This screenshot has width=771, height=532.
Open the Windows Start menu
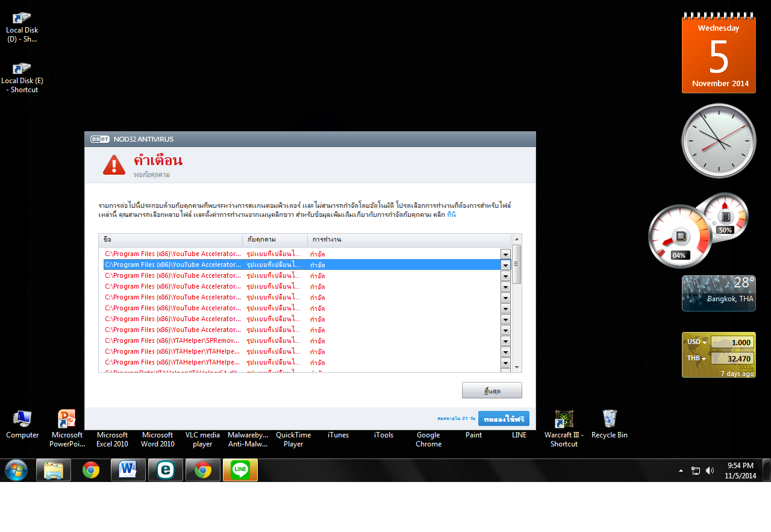16,470
